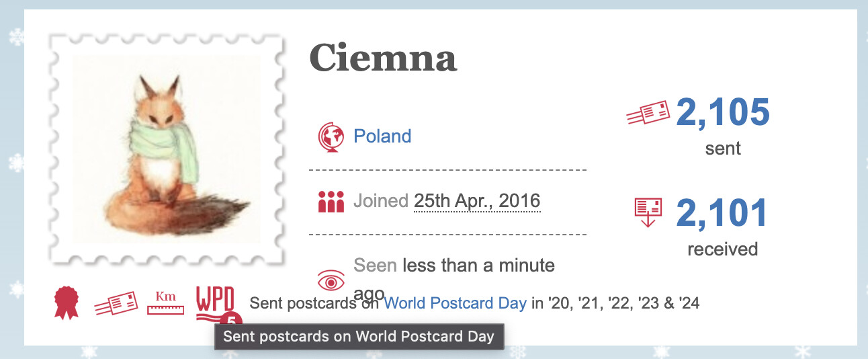Open the World Postcard Day link
868x359 pixels.
coord(455,303)
